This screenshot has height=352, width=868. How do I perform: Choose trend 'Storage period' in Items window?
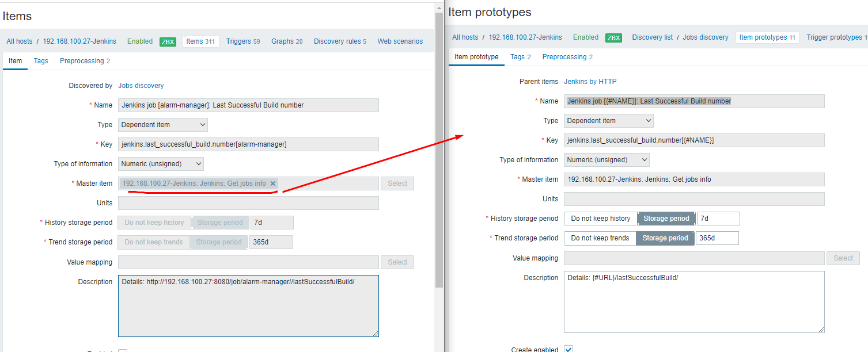click(219, 242)
